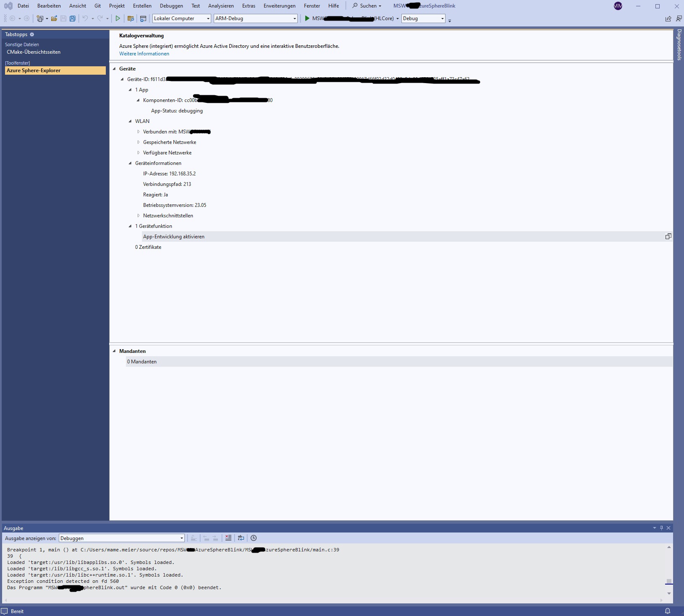This screenshot has height=616, width=684.
Task: Click the find message in code icon
Action: click(x=194, y=538)
